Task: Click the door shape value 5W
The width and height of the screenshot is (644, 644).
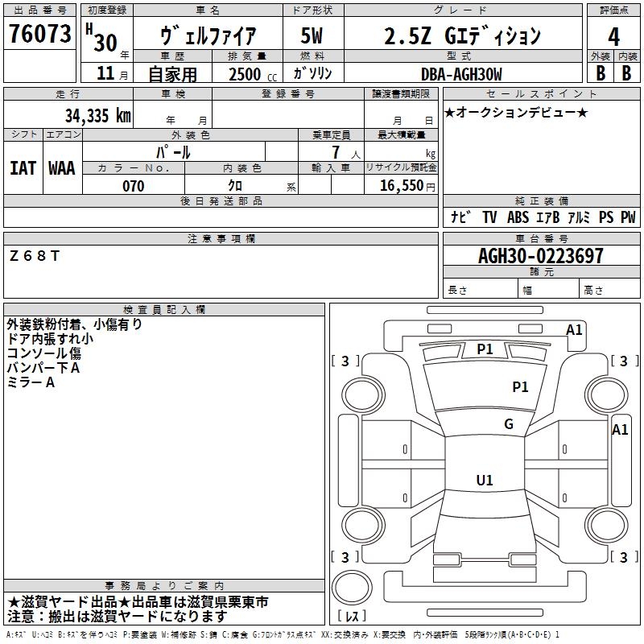Action: click(312, 35)
